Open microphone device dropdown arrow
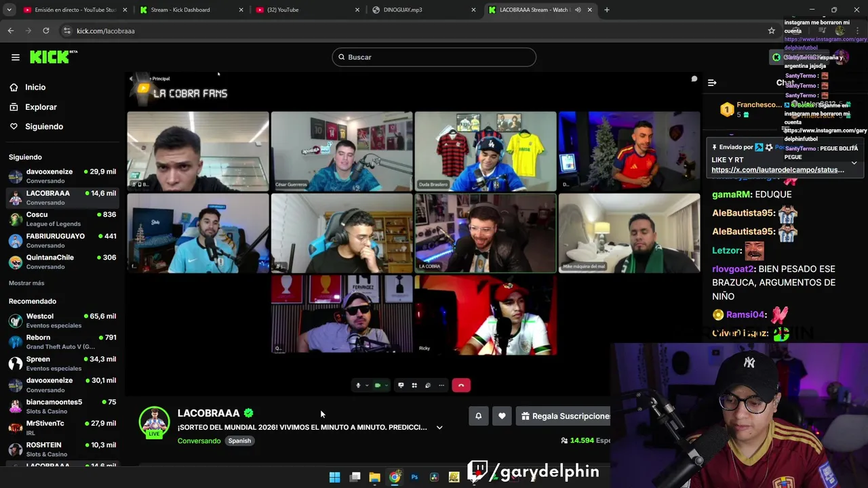Image resolution: width=868 pixels, height=488 pixels. click(x=367, y=386)
